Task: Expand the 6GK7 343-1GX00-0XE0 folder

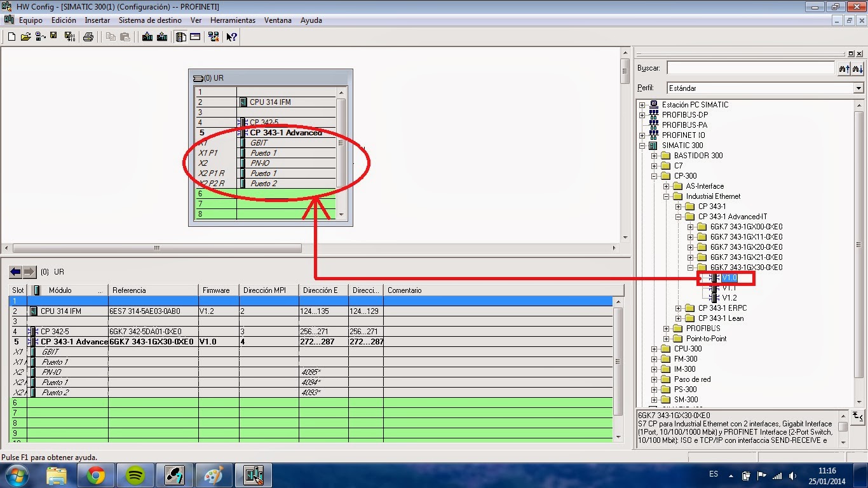Action: click(691, 227)
